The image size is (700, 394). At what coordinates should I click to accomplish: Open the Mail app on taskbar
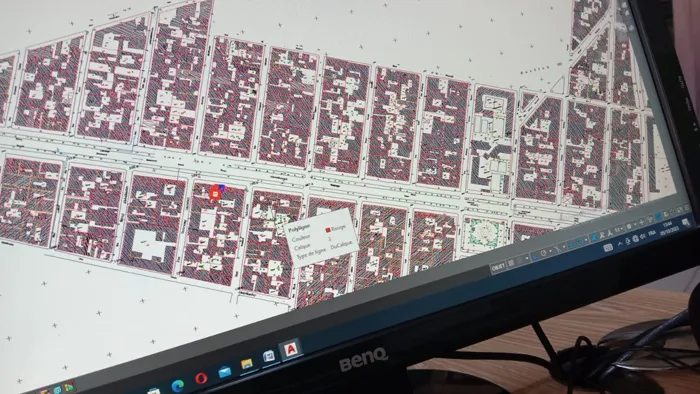point(225,371)
